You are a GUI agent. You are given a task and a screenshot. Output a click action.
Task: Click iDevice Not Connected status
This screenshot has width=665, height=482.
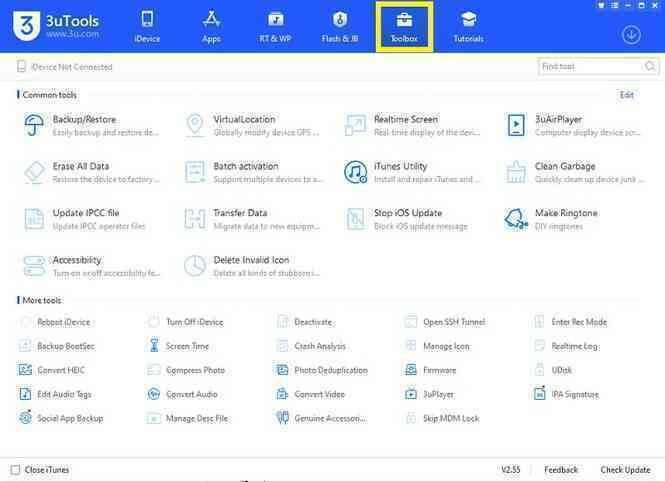71,67
